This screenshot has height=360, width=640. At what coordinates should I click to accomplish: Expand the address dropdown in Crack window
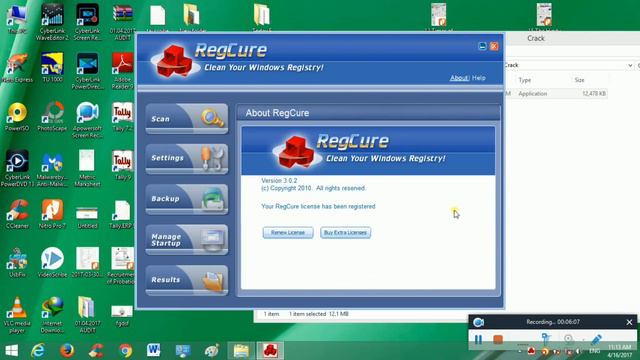[630, 65]
